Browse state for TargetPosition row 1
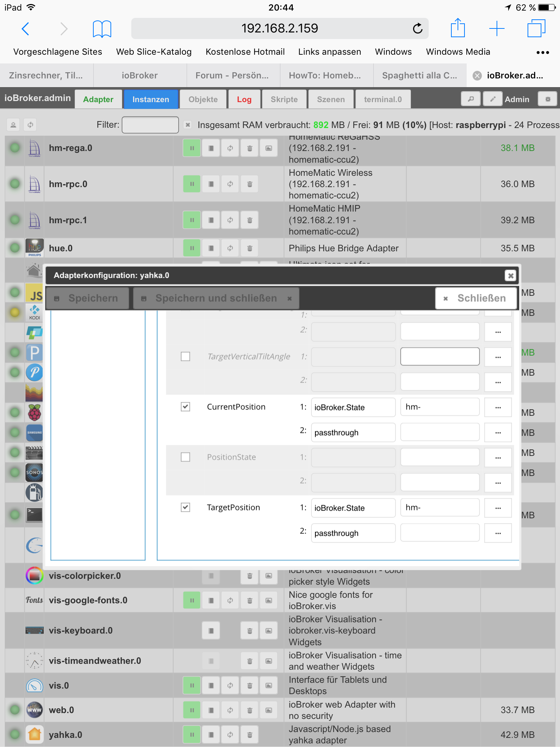Image resolution: width=560 pixels, height=747 pixels. (498, 508)
